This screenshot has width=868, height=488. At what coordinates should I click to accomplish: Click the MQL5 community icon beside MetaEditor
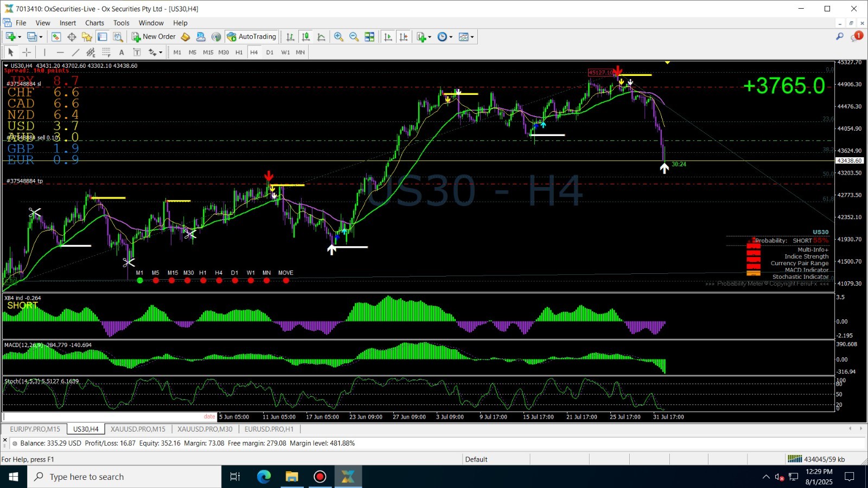(201, 37)
